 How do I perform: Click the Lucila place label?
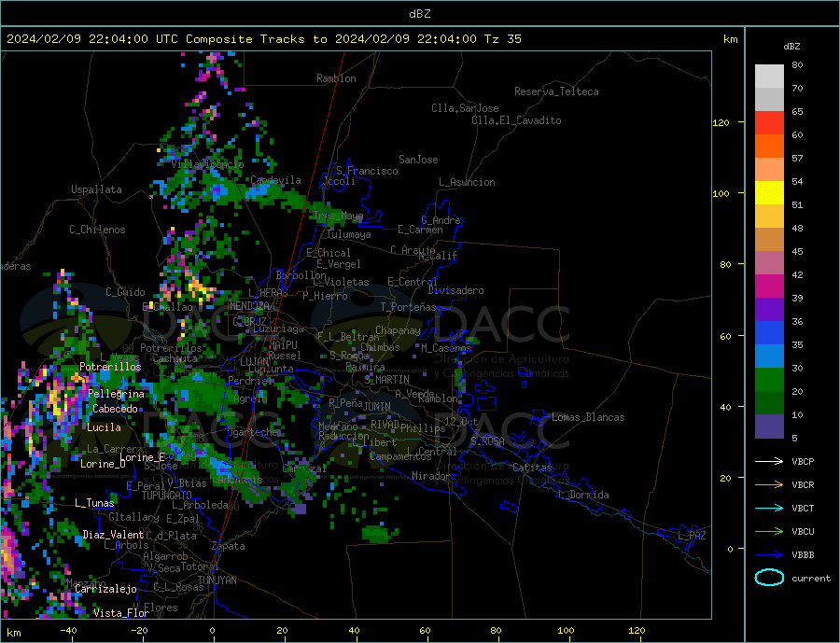tap(104, 427)
